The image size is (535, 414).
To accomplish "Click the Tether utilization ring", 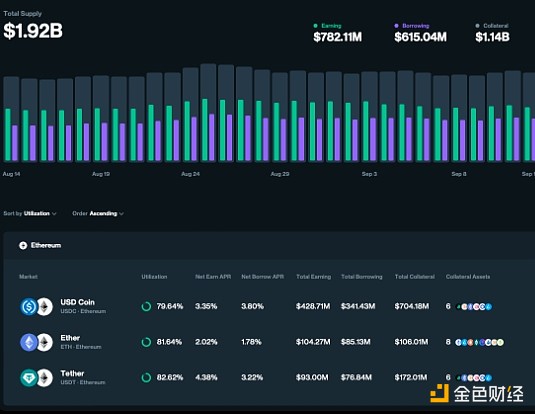I will pyautogui.click(x=146, y=377).
